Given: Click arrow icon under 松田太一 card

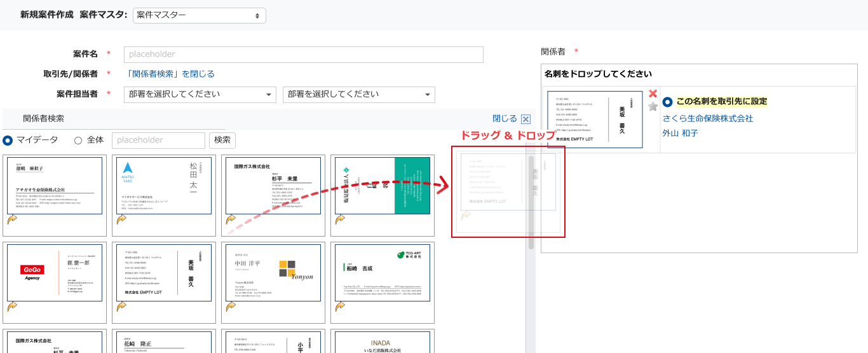Looking at the screenshot, I should [121, 219].
